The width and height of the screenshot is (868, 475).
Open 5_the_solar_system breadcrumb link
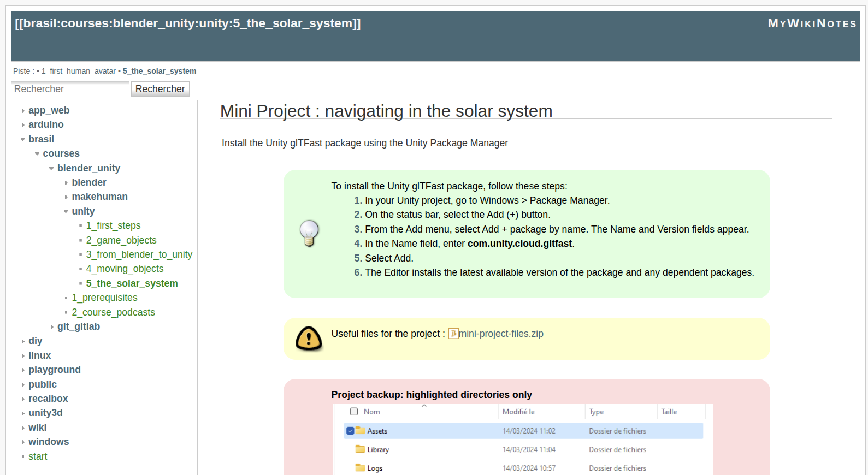click(160, 71)
